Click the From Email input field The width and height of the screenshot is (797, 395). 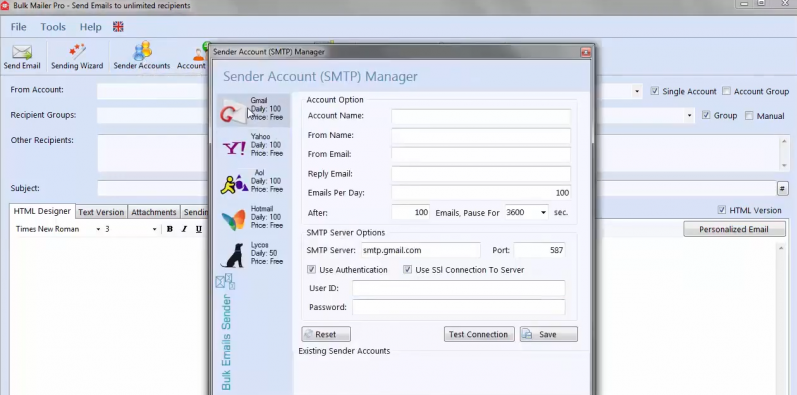pos(481,155)
